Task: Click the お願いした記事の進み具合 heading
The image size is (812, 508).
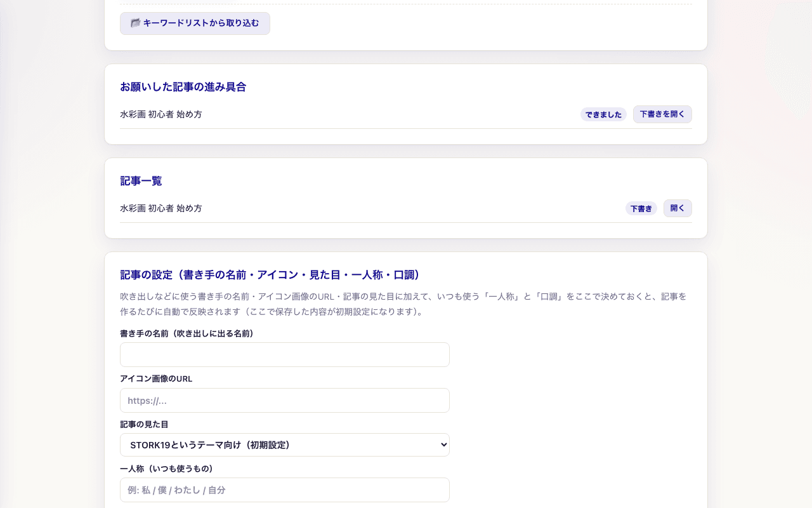Action: pyautogui.click(x=183, y=87)
